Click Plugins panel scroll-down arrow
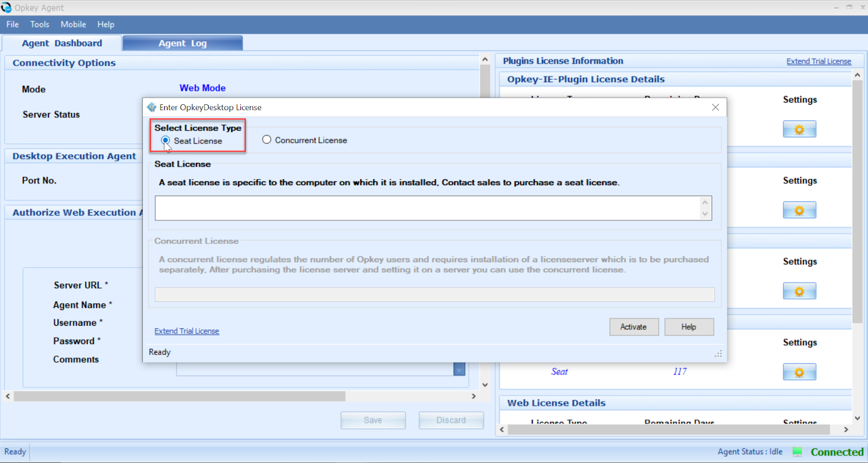868x463 pixels. pos(857,418)
